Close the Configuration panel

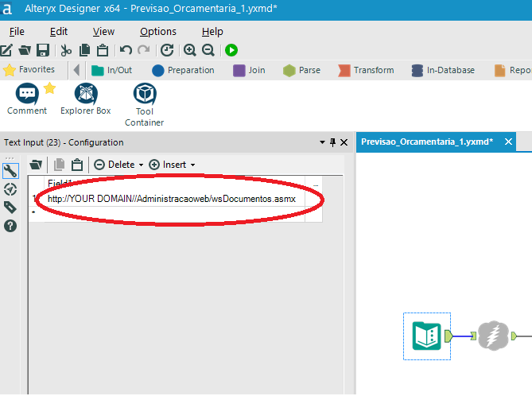point(344,142)
